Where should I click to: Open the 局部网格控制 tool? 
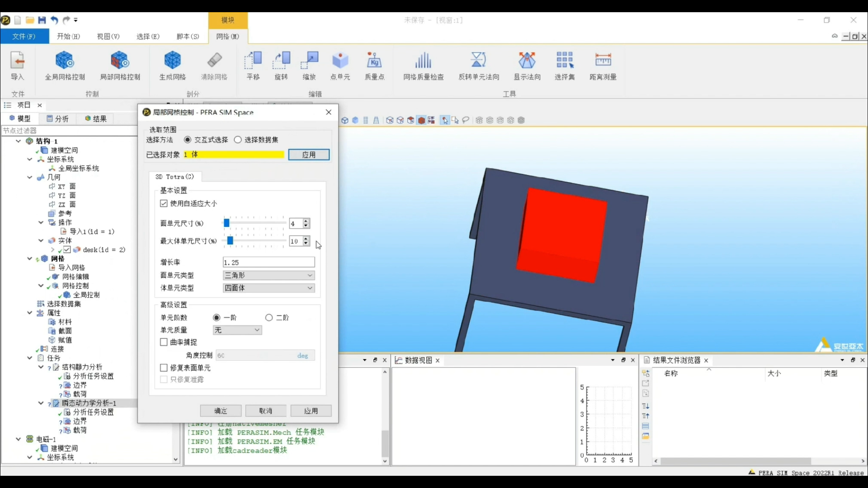click(120, 66)
